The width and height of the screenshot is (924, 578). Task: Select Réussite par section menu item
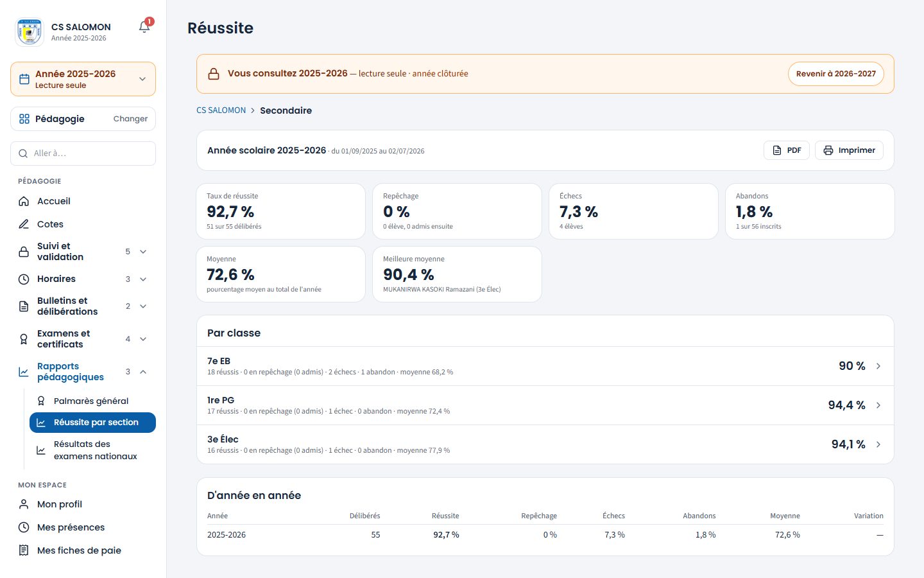tap(92, 423)
